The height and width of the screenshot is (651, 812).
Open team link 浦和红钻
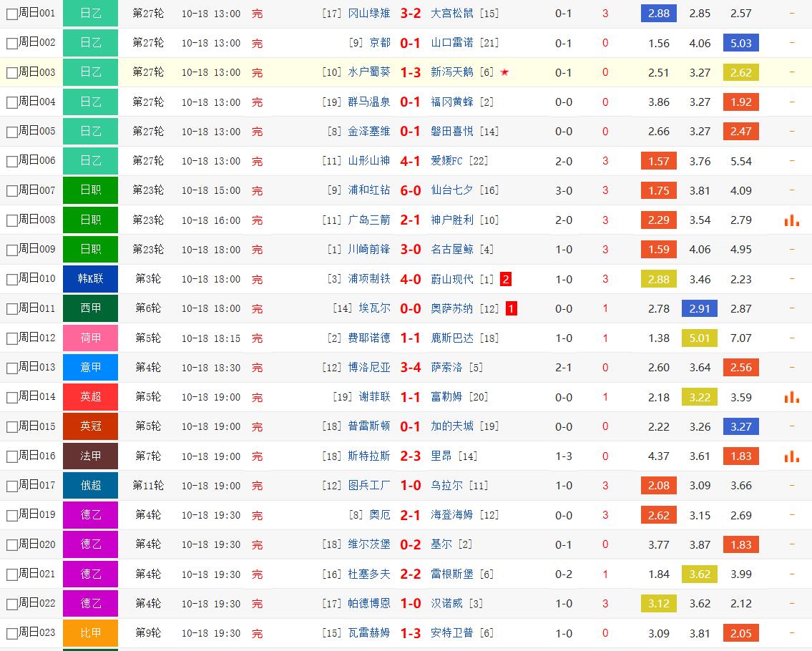(x=368, y=190)
